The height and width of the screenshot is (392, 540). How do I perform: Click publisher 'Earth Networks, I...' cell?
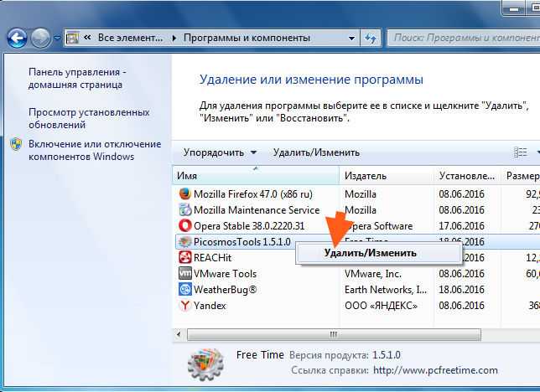click(386, 290)
